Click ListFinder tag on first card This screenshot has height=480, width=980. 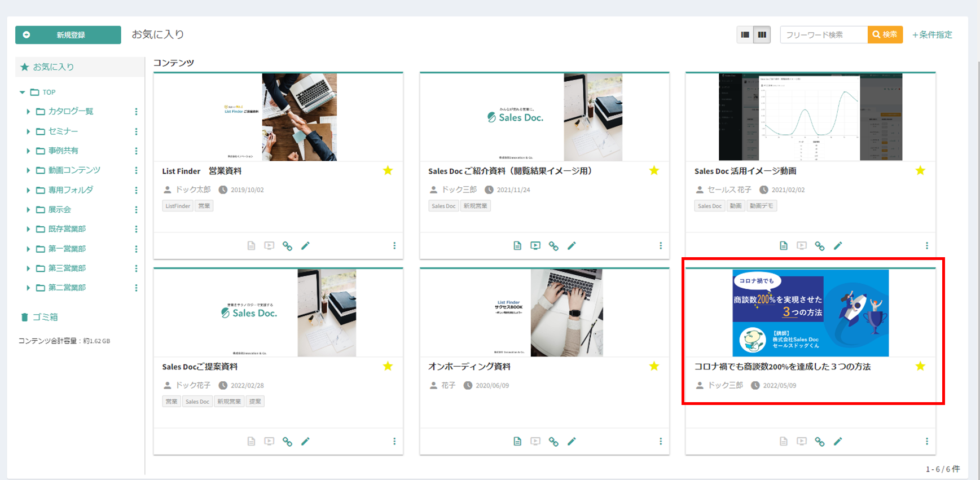(178, 206)
